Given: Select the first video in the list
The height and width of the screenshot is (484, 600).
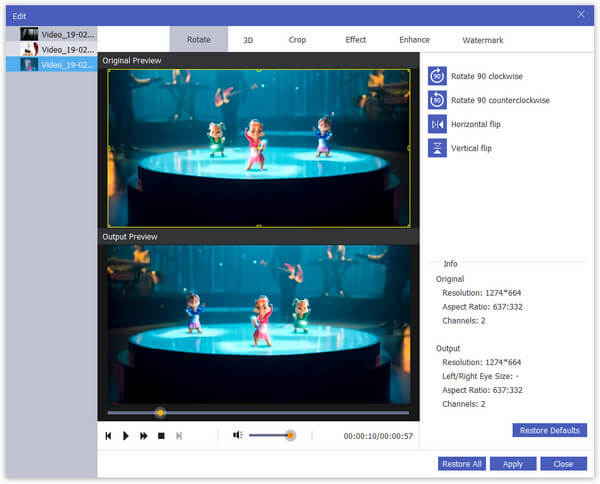Looking at the screenshot, I should point(52,34).
